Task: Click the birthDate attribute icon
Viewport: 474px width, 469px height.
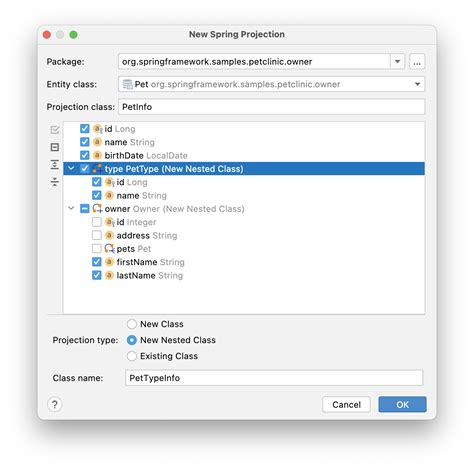Action: [97, 155]
